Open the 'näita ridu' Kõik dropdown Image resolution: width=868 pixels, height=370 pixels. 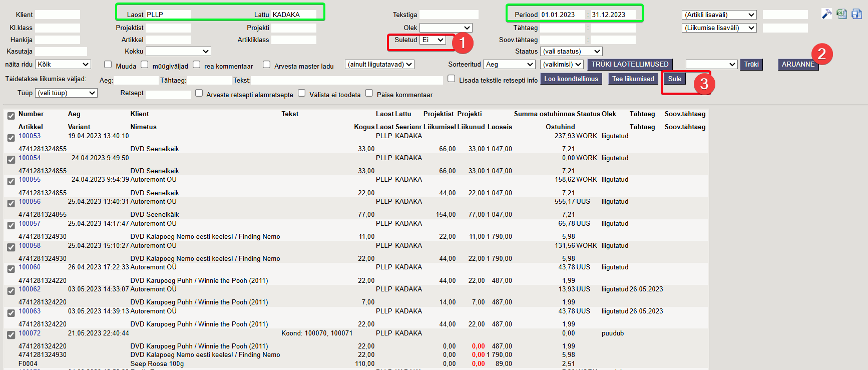pos(63,65)
